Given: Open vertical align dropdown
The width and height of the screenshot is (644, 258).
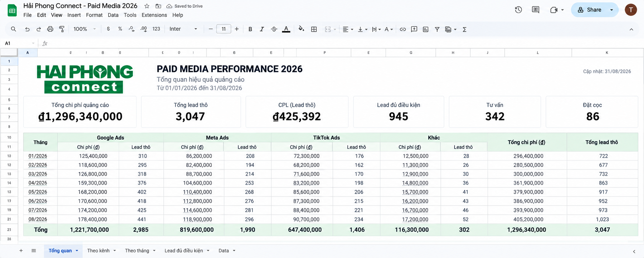Looking at the screenshot, I should pyautogui.click(x=362, y=29).
